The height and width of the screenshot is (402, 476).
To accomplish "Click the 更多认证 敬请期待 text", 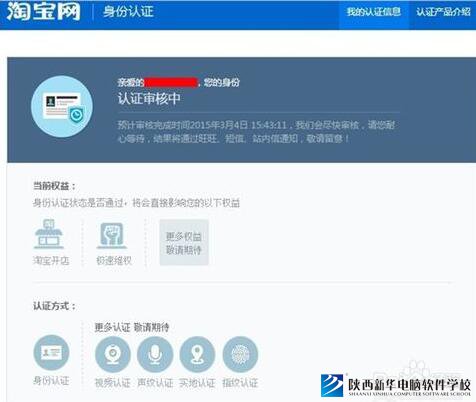I will 132,327.
